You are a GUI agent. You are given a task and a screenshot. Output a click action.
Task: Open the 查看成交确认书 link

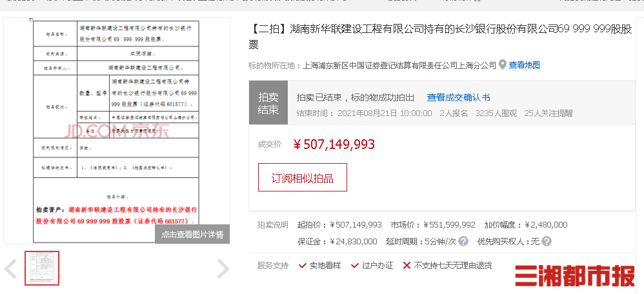tap(458, 98)
